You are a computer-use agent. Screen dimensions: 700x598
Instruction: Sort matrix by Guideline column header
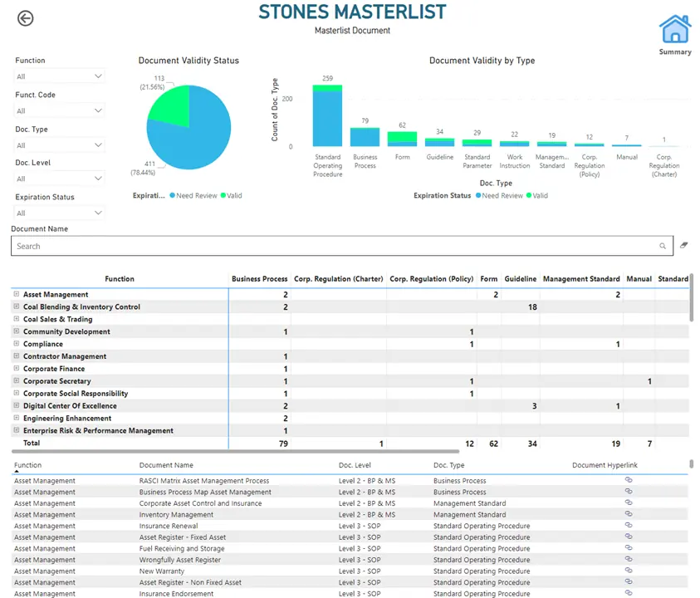tap(520, 279)
